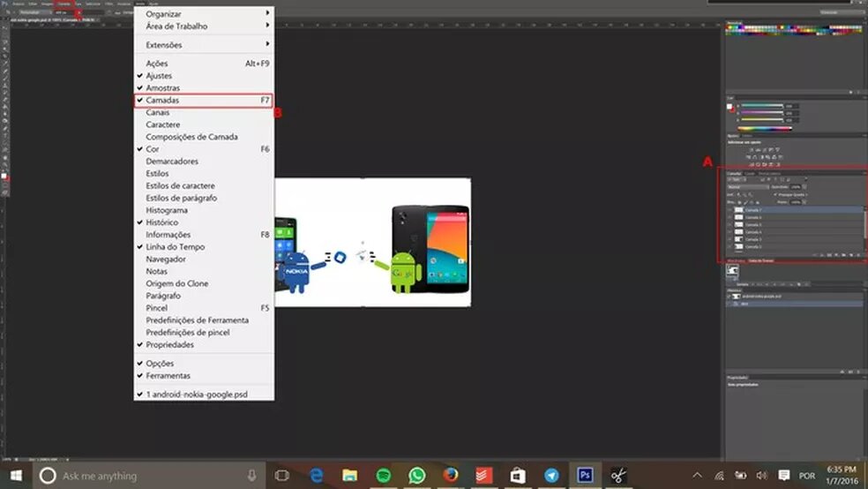Toggle the Amostras panel in Janela menu
Image resolution: width=868 pixels, height=489 pixels.
pos(204,88)
